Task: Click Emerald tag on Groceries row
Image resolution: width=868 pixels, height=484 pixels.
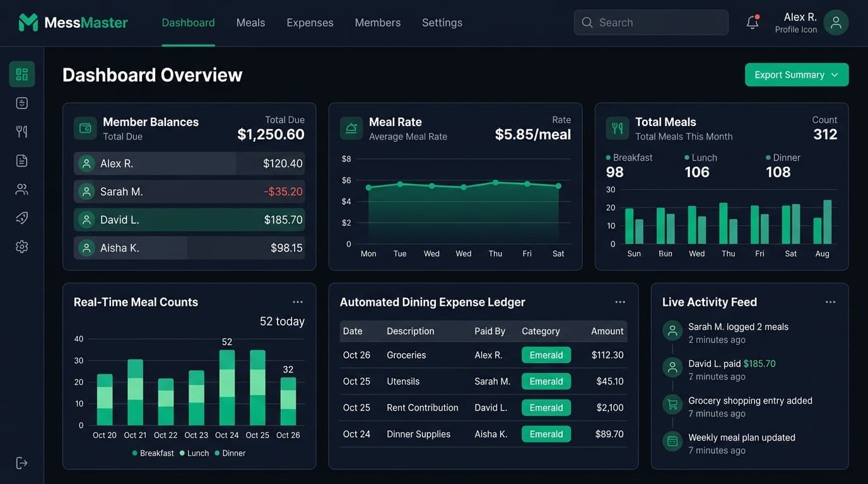Action: coord(546,355)
